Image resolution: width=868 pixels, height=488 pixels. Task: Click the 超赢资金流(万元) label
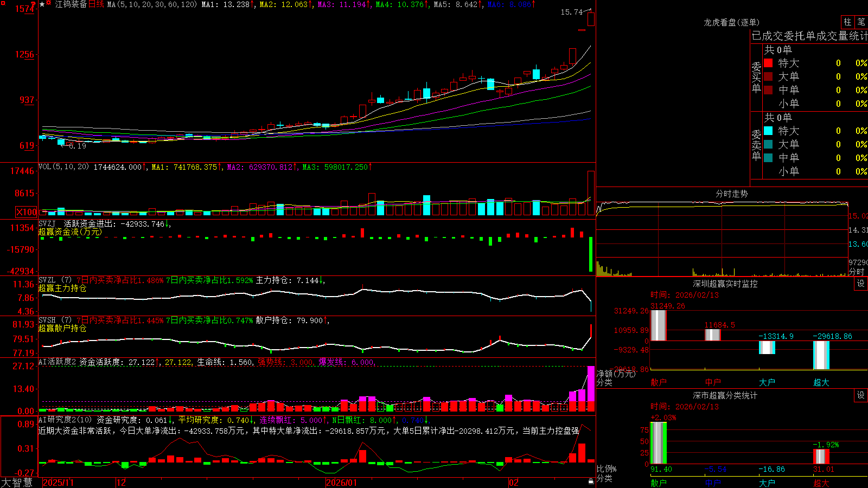coord(70,232)
